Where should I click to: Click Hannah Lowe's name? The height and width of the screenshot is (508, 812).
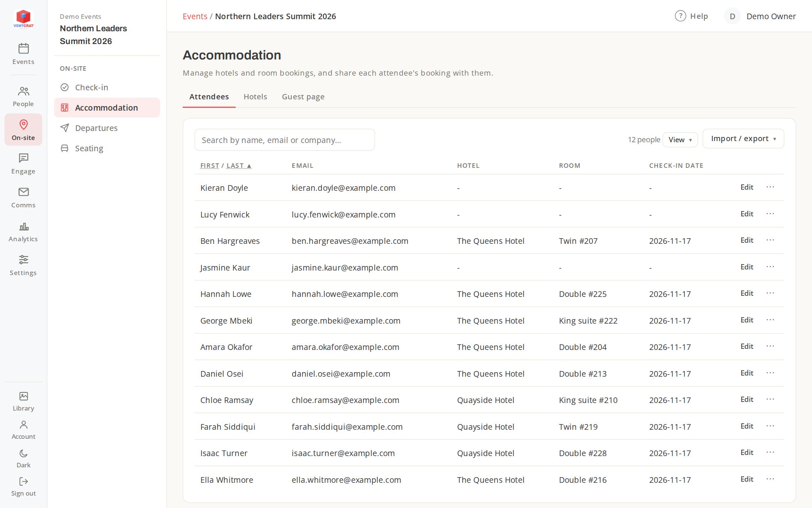click(226, 294)
